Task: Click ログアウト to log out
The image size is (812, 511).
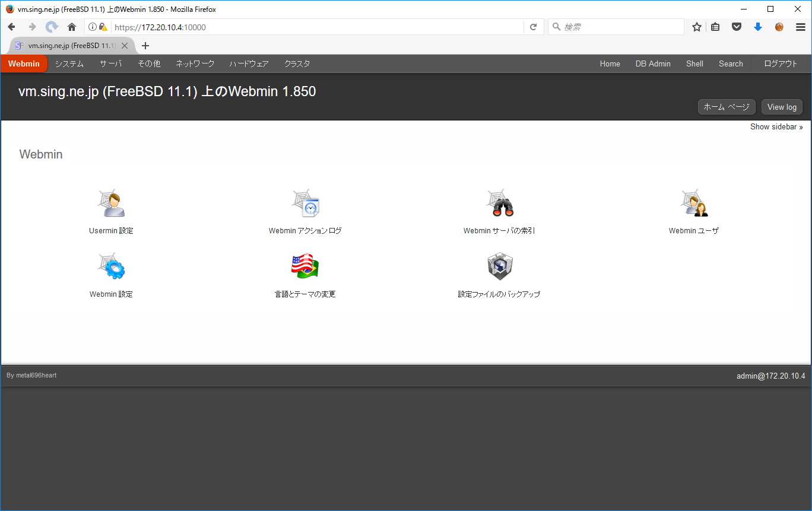Action: pyautogui.click(x=781, y=64)
